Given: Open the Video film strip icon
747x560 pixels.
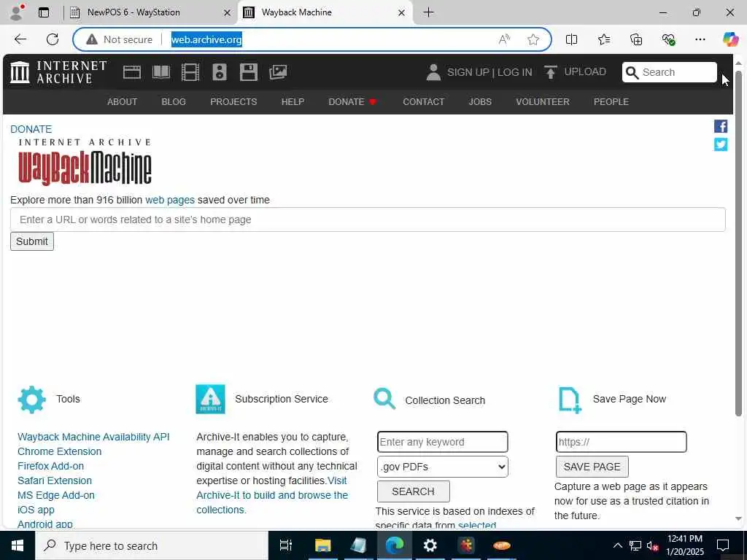Looking at the screenshot, I should 190,72.
